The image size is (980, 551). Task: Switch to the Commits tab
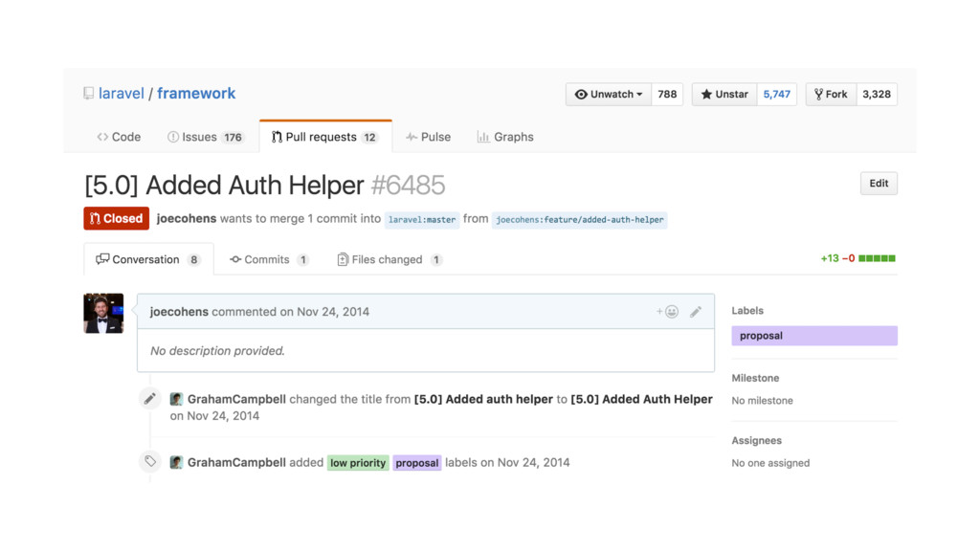(x=269, y=259)
